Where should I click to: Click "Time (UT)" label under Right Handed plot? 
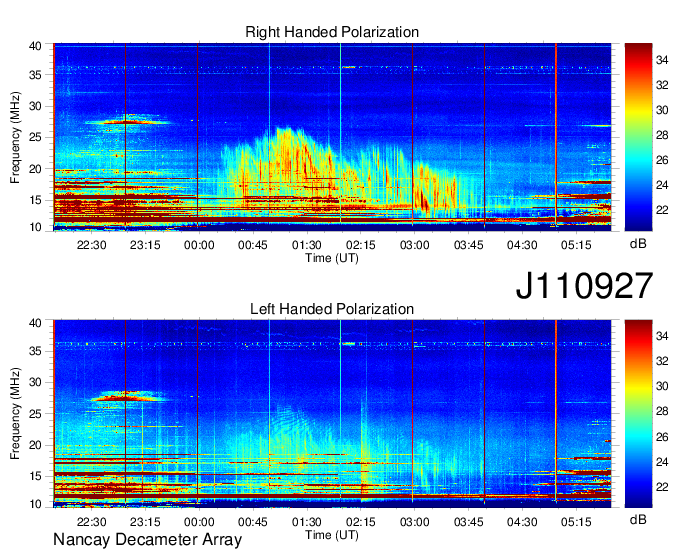pyautogui.click(x=332, y=258)
